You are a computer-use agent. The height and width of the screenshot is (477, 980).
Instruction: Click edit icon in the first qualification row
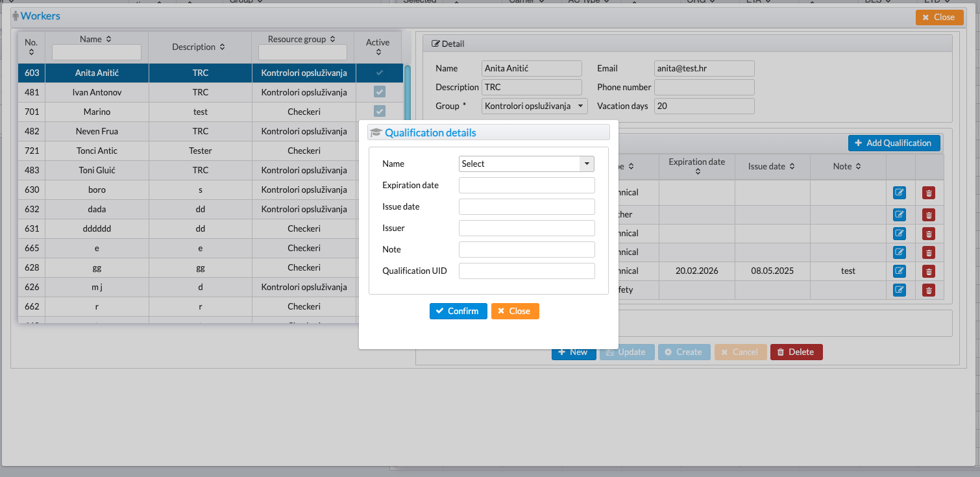point(899,193)
